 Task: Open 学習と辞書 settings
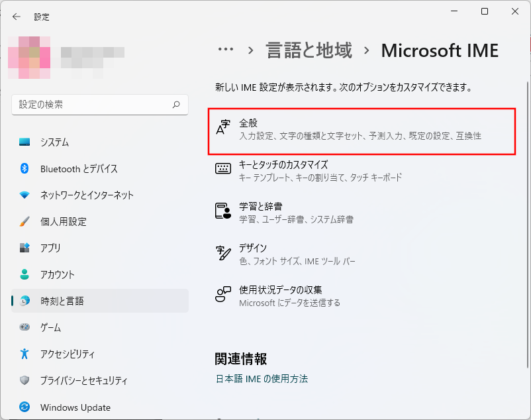tap(362, 213)
